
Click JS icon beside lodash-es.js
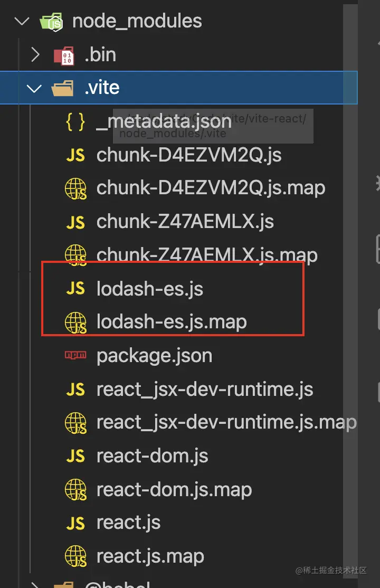coord(75,289)
